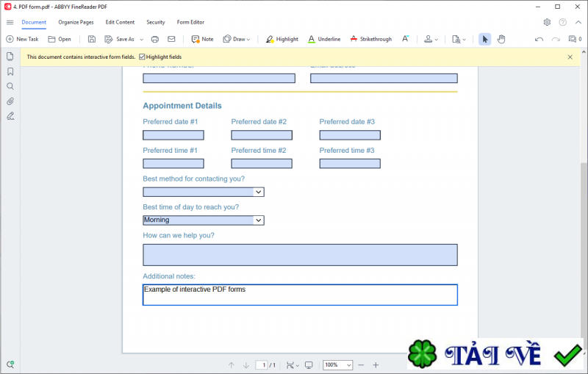Click the Print icon
Image resolution: width=588 pixels, height=374 pixels.
155,39
